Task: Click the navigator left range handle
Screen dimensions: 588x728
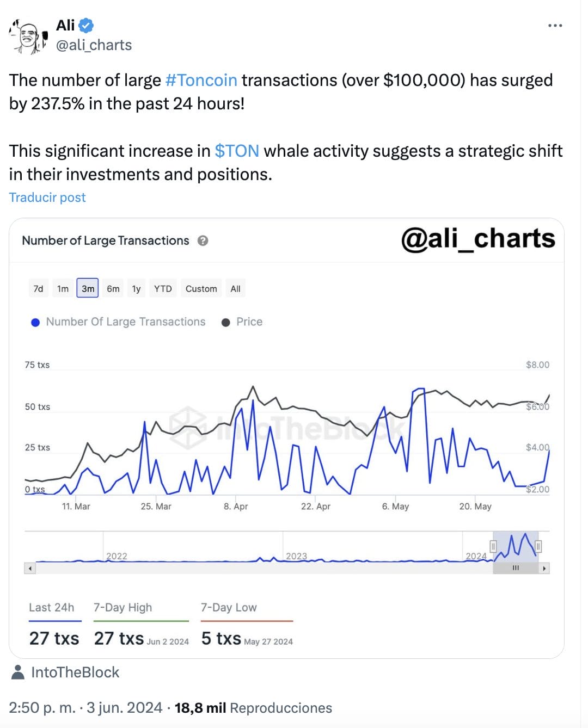Action: (493, 546)
